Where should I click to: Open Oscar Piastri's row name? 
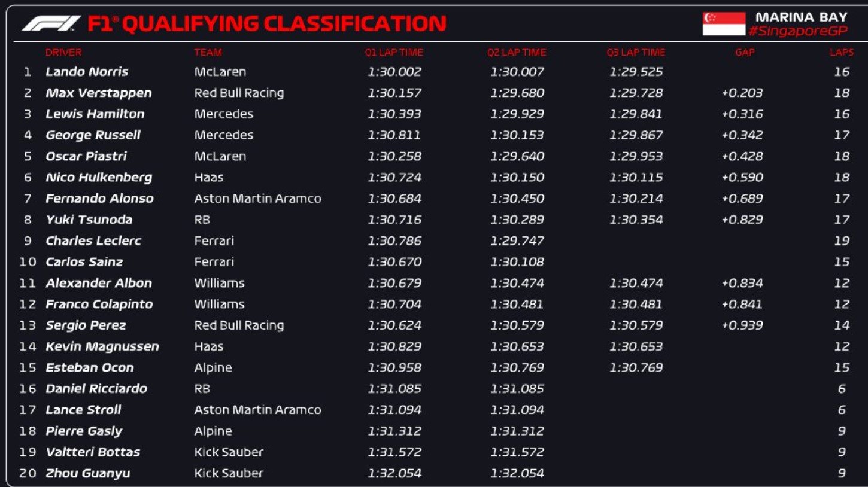86,156
